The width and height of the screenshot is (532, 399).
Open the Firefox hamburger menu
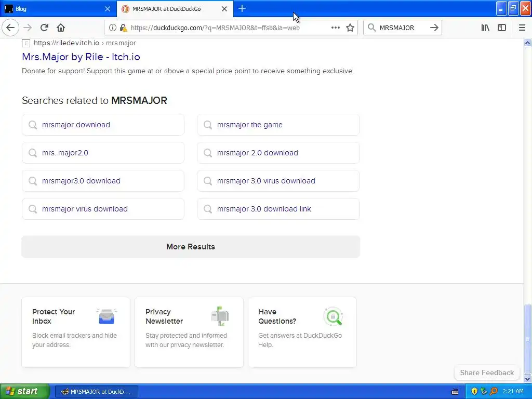(522, 28)
